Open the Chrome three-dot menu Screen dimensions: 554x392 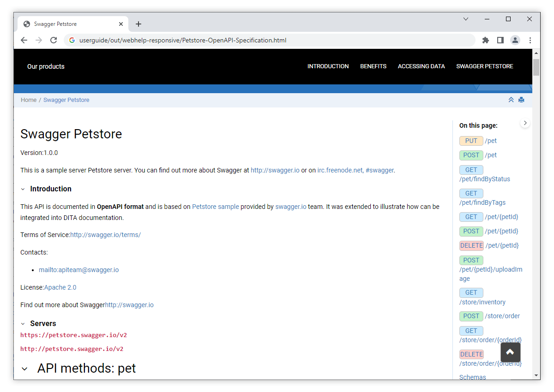point(530,40)
